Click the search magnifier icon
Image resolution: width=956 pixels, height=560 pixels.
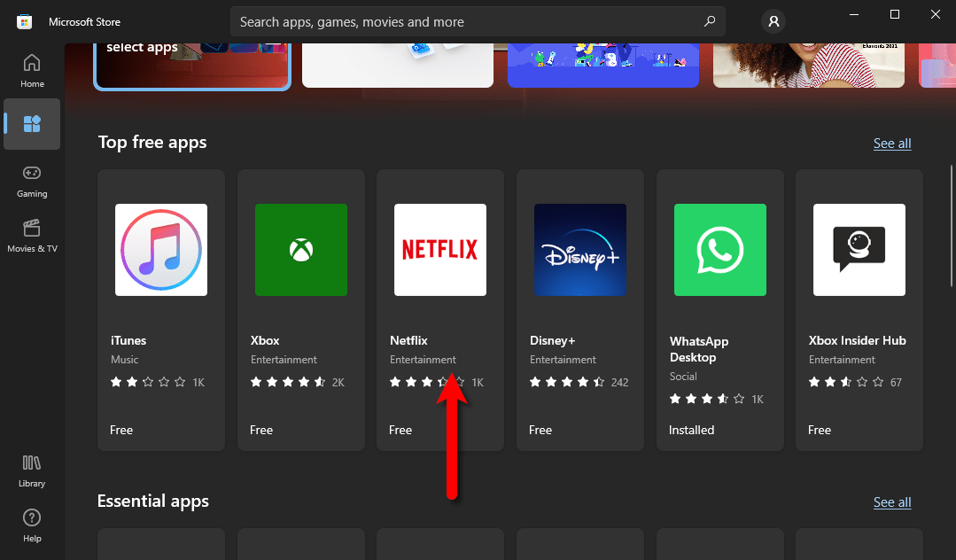(x=709, y=22)
